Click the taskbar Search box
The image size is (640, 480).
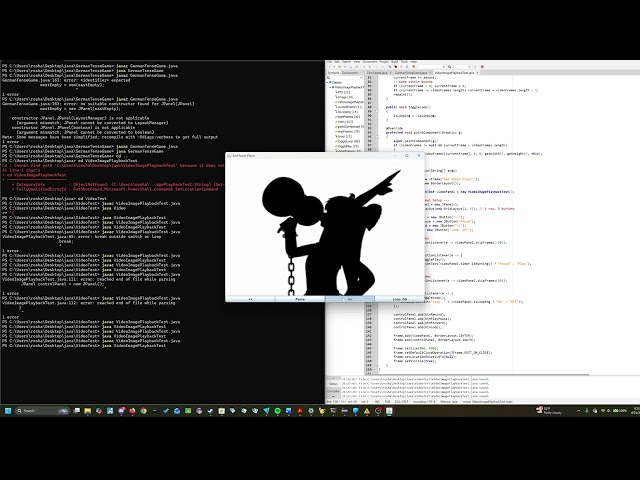coord(42,411)
